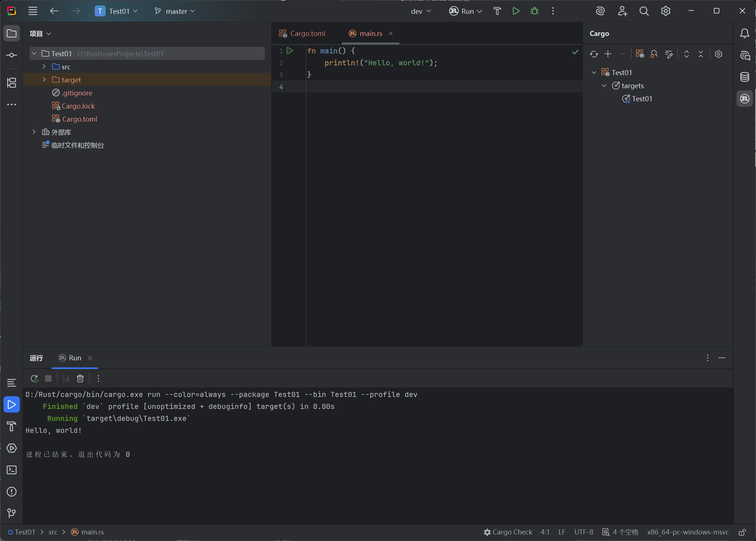Screen dimensions: 756x541
Task: Open the dev profile dropdown
Action: pyautogui.click(x=421, y=11)
